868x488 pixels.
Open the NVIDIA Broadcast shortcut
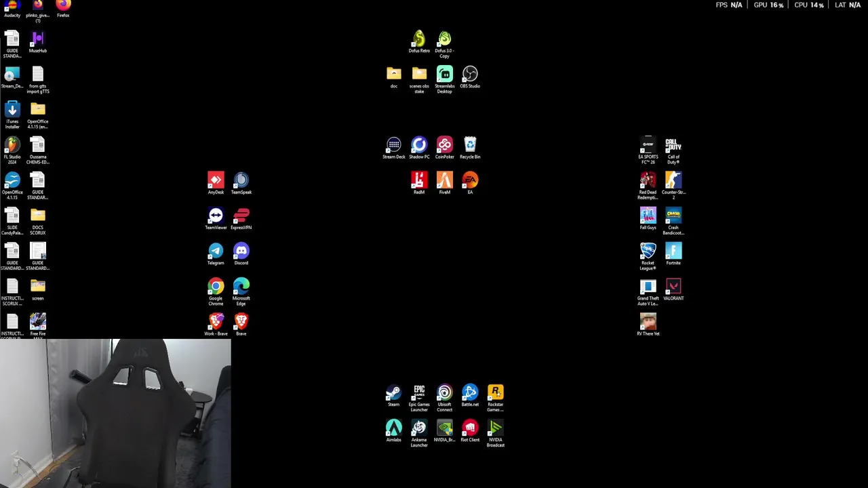pyautogui.click(x=496, y=434)
